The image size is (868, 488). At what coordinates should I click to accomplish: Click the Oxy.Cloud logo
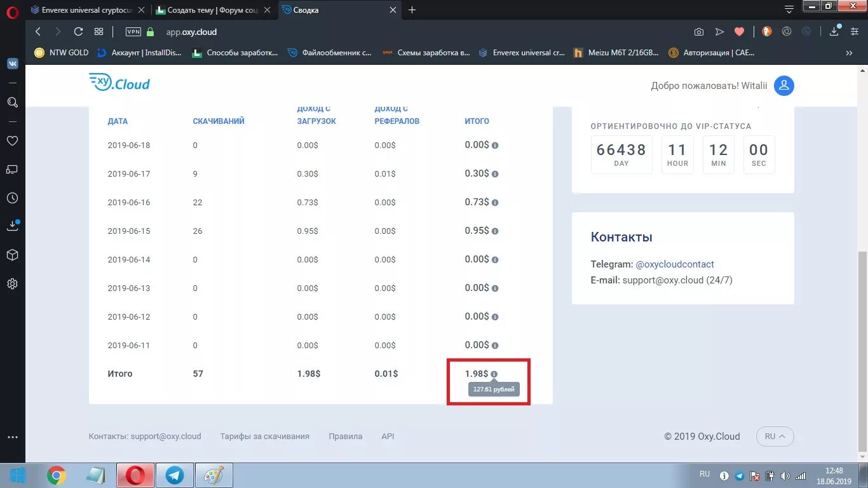tap(119, 83)
